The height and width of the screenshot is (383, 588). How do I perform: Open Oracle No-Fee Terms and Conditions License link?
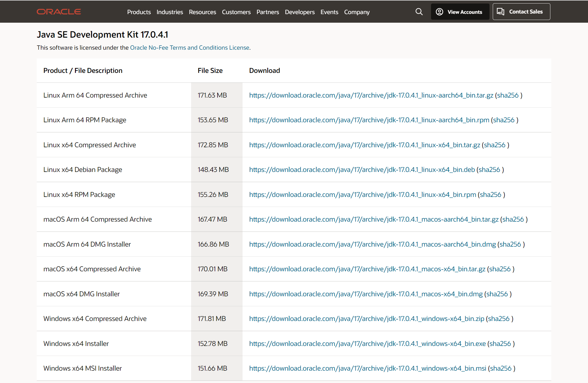pos(190,48)
